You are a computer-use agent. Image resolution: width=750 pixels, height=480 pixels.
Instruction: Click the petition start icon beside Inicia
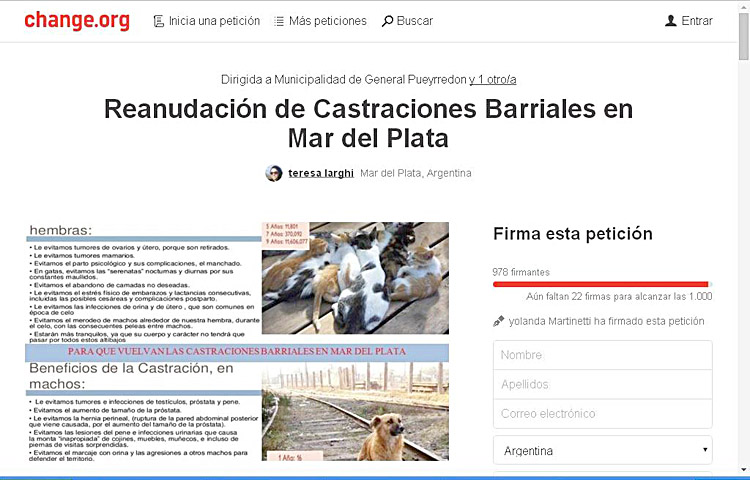click(x=159, y=21)
